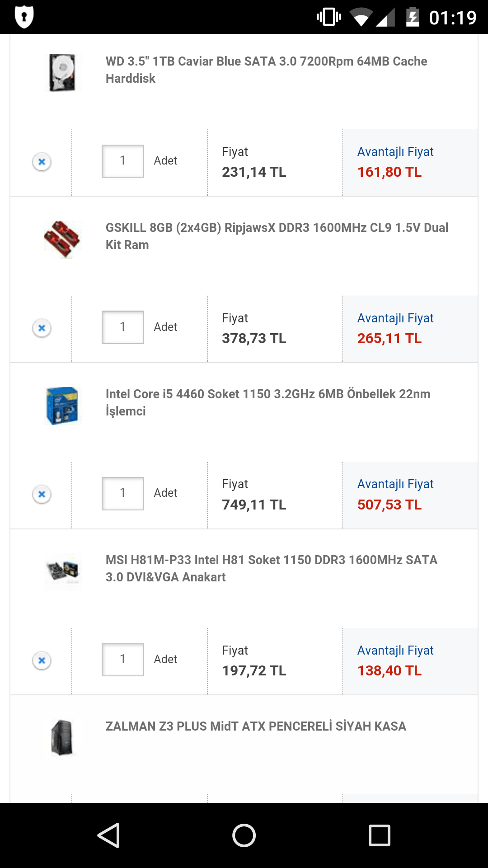The height and width of the screenshot is (868, 488).
Task: Open the recent apps overview button
Action: pos(380,835)
